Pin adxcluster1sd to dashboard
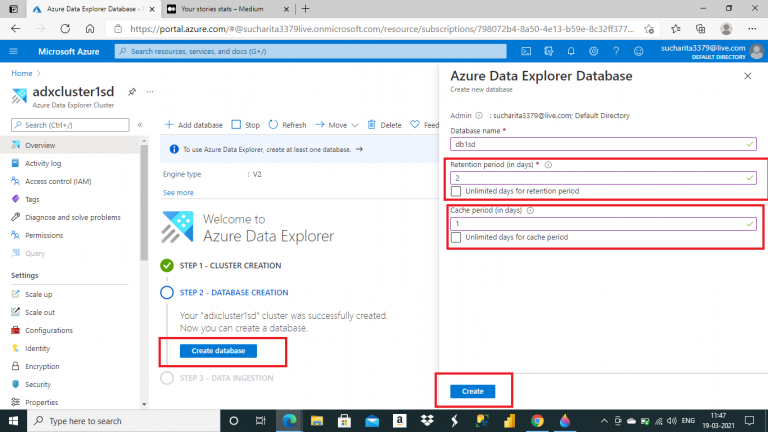768x432 pixels. click(x=132, y=92)
